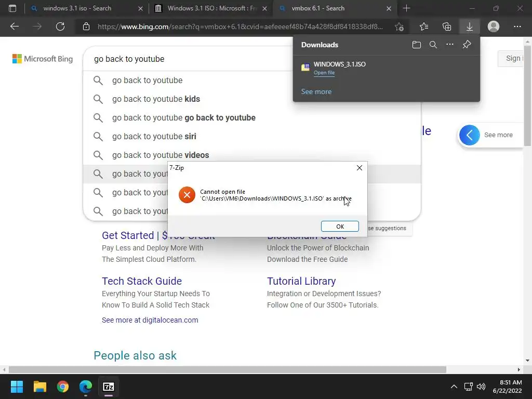Open the tab actions menu icon
Screen dimensions: 532x399
(x=12, y=8)
